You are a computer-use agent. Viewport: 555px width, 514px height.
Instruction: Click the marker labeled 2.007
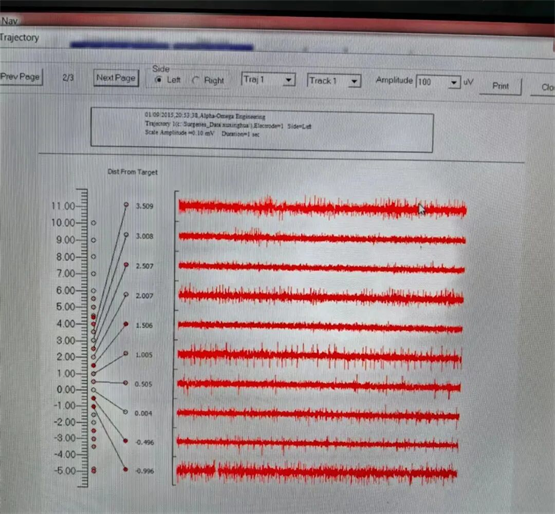(x=126, y=295)
